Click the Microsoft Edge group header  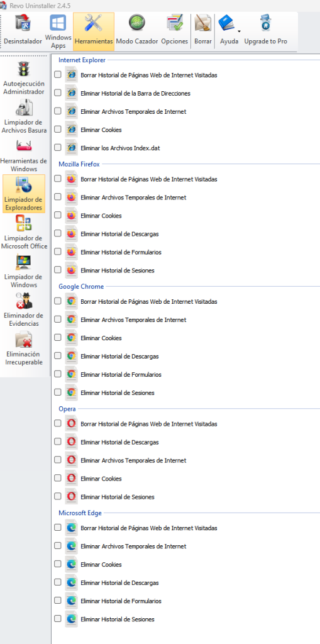pos(80,513)
